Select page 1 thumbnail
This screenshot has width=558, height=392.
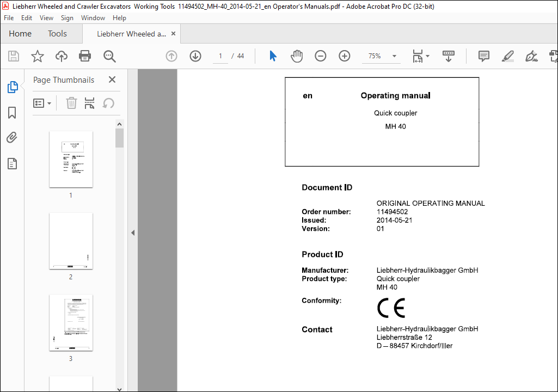pyautogui.click(x=71, y=159)
